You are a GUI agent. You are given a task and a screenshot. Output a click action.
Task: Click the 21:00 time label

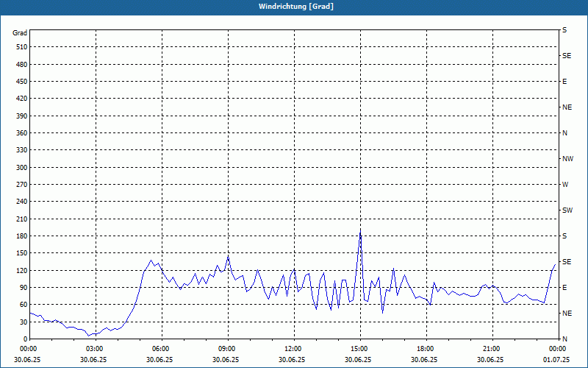pos(492,349)
